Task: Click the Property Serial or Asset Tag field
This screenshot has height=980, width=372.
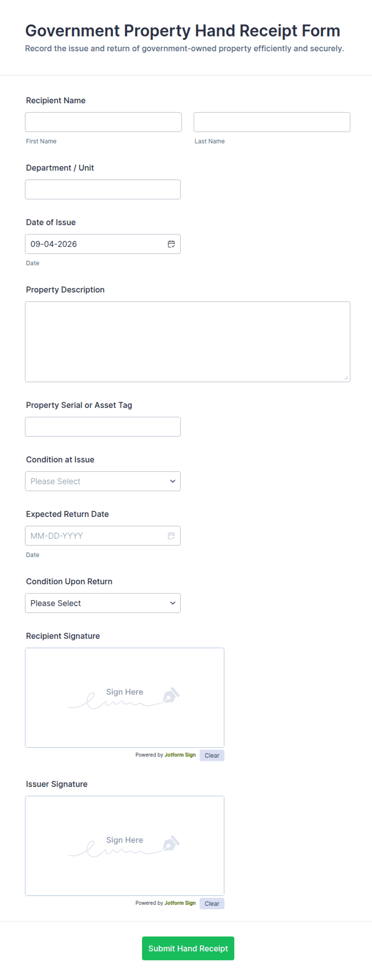Action: click(x=103, y=427)
